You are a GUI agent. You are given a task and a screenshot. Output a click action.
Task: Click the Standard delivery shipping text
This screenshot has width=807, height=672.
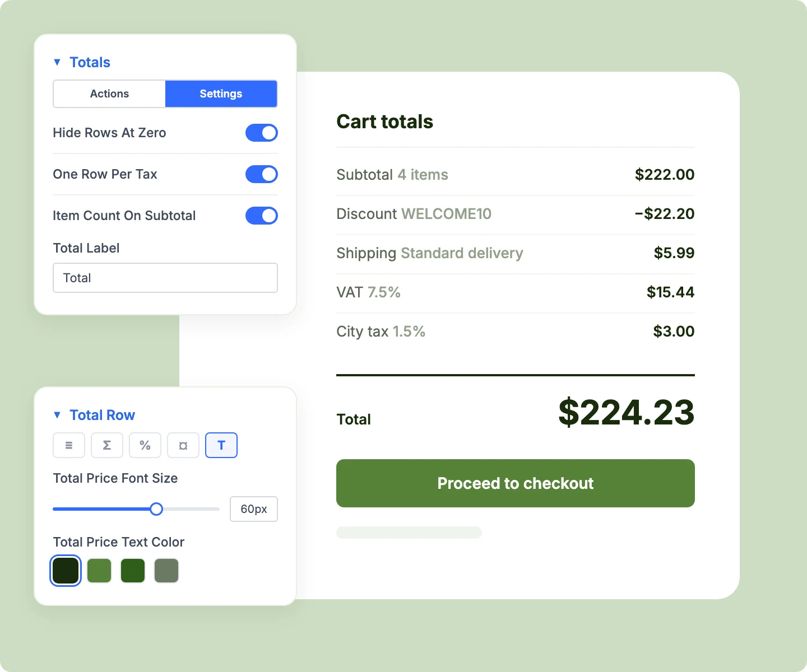click(462, 253)
